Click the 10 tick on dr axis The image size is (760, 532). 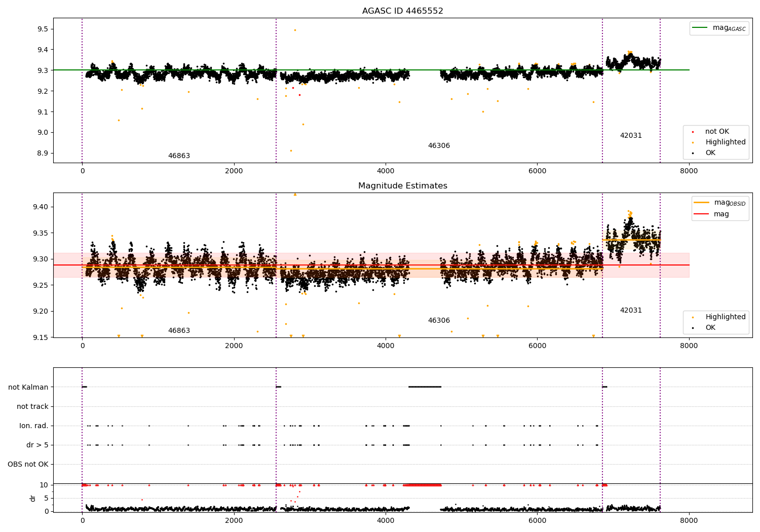pos(45,485)
